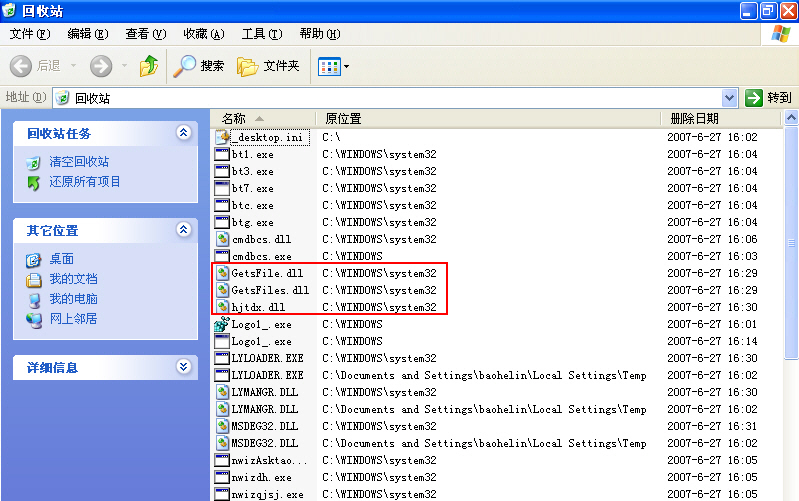The height and width of the screenshot is (501, 799).
Task: Go to 桌面 location link
Action: [62, 259]
